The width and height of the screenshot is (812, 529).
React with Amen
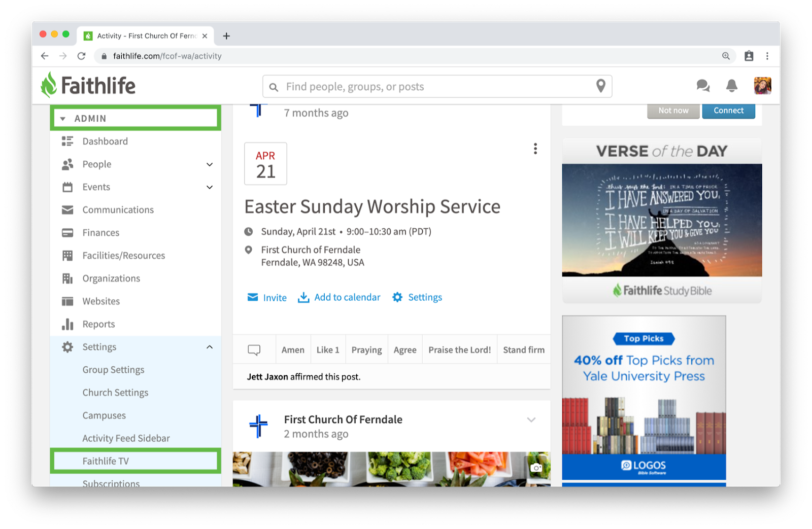click(293, 350)
